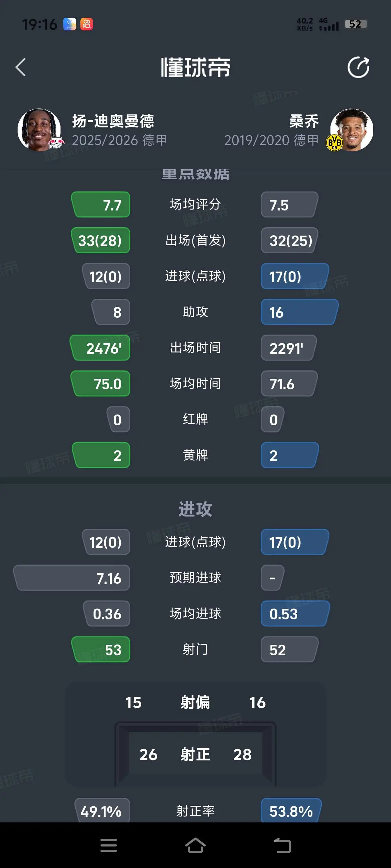Change Sancho's 2019/2020 德甲 season
Image resolution: width=391 pixels, height=868 pixels.
coord(271,140)
